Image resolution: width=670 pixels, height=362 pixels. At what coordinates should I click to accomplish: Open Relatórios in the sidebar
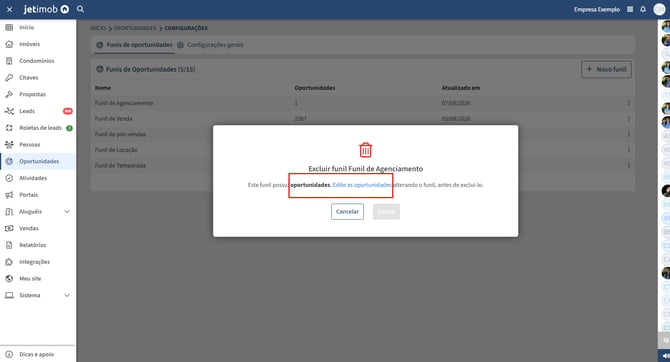pyautogui.click(x=32, y=245)
